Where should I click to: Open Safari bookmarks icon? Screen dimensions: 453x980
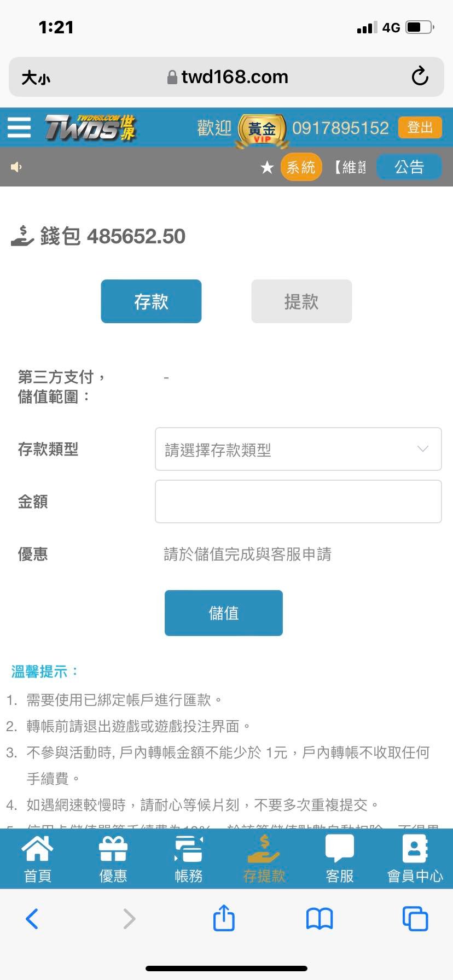pyautogui.click(x=320, y=919)
